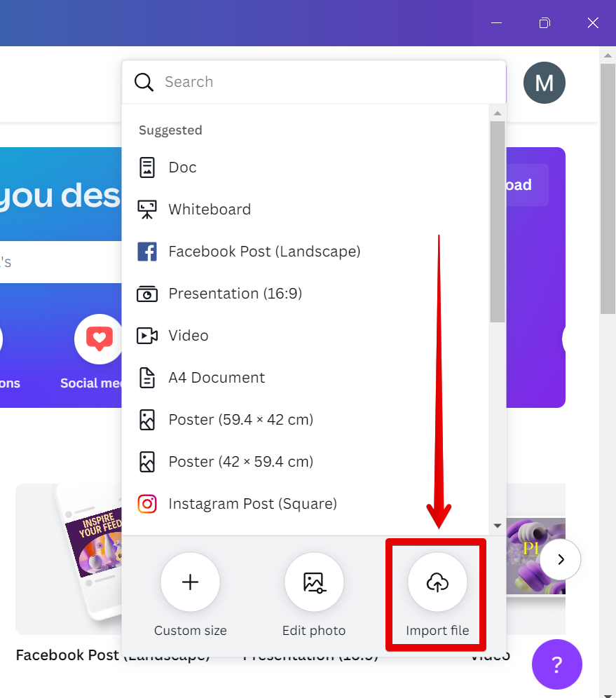Open the M profile avatar
Screen dimensions: 616x698
tap(545, 83)
